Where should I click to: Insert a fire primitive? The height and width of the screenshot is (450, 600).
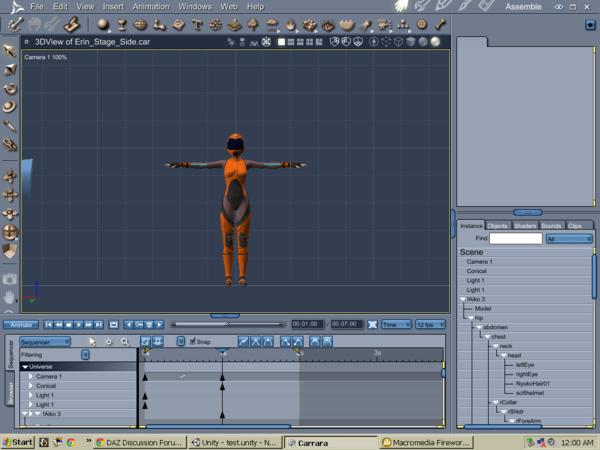click(x=291, y=25)
